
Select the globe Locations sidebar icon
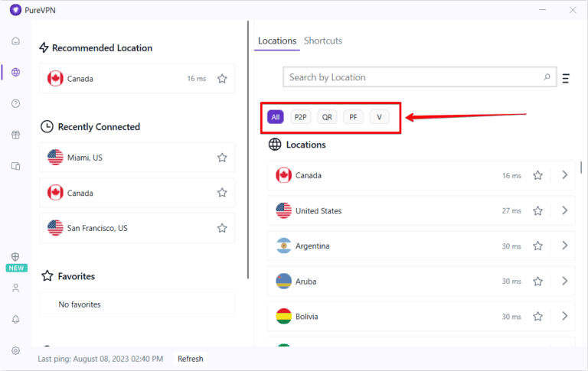pos(16,72)
